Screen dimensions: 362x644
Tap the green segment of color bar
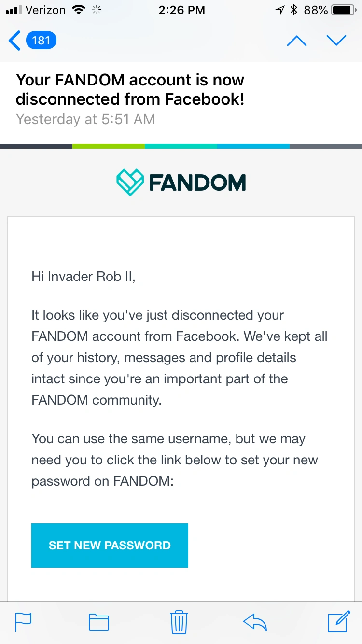tap(109, 146)
